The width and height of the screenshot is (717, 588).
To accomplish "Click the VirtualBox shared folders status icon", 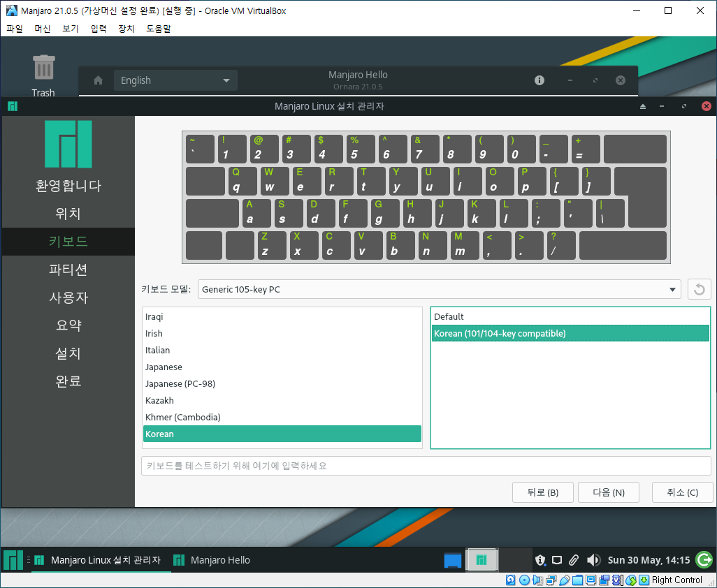I will (577, 580).
